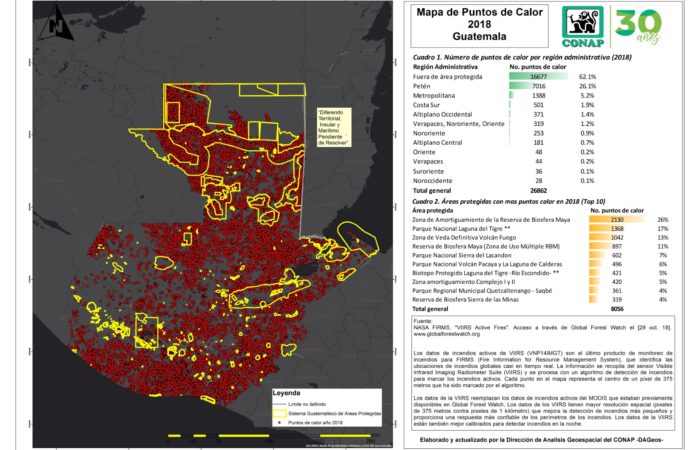Select Parque Regional Municipal Quetzaltenango - Saqbé
This screenshot has width=700, height=450.
click(482, 291)
